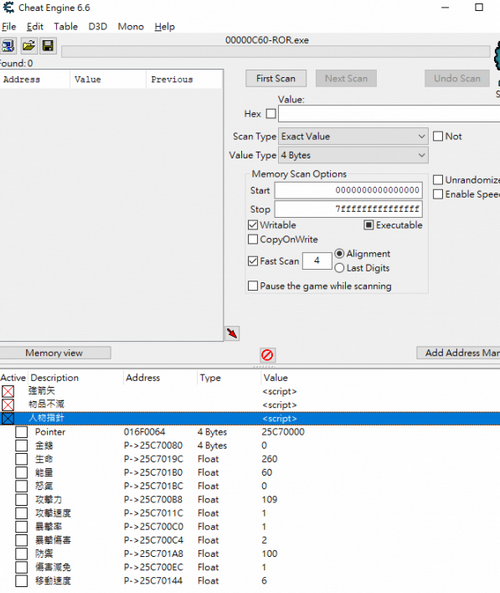Click the address 016F0064
Image resolution: width=500 pixels, height=593 pixels.
[144, 432]
